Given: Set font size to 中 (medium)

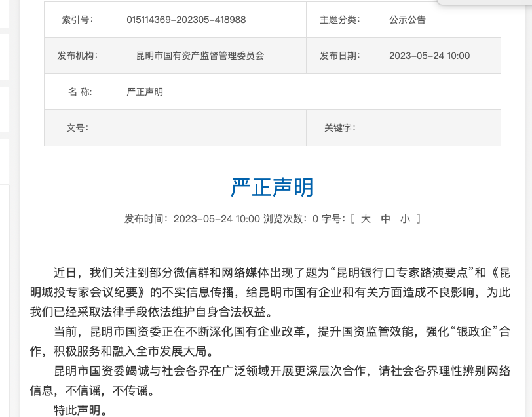Looking at the screenshot, I should point(386,219).
